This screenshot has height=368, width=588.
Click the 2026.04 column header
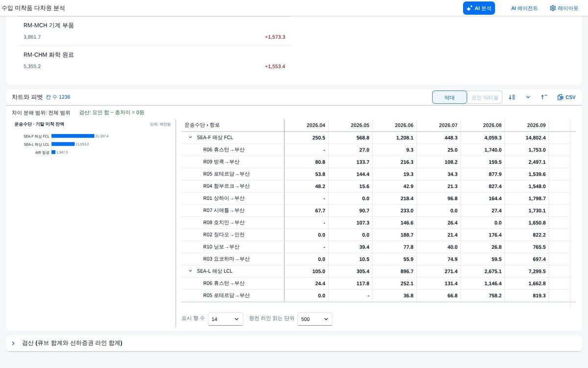[x=306, y=125]
